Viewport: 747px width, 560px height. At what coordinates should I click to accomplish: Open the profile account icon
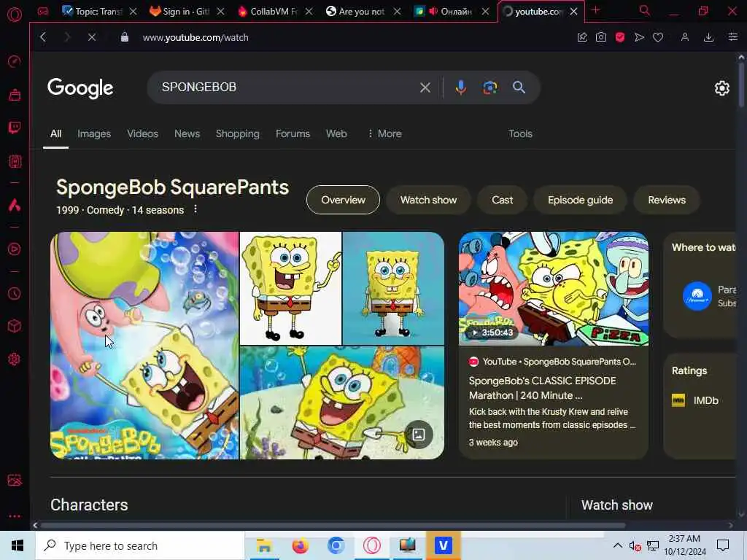pos(684,37)
